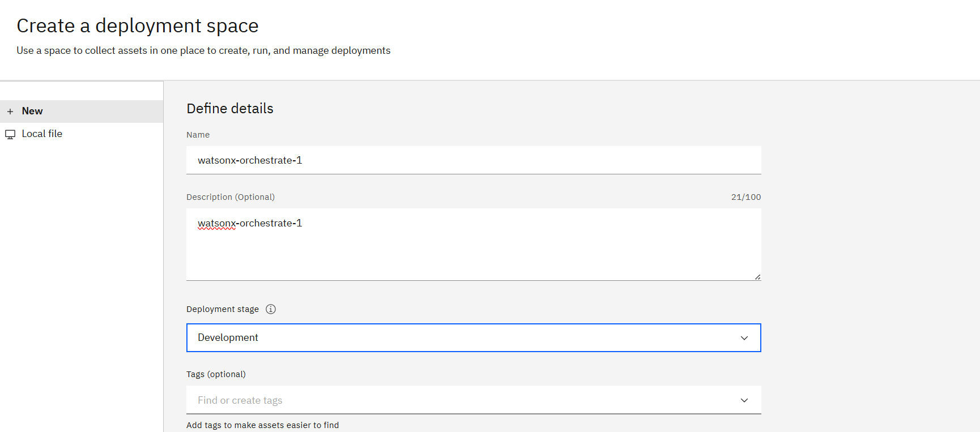Select the Local file option
The height and width of the screenshot is (432, 980).
click(x=82, y=134)
